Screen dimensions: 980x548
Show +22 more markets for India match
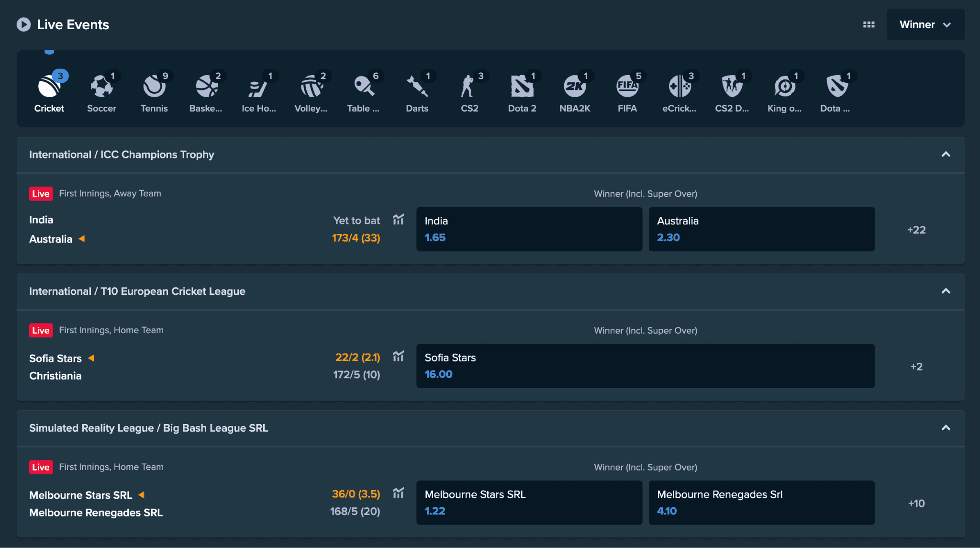pyautogui.click(x=916, y=230)
